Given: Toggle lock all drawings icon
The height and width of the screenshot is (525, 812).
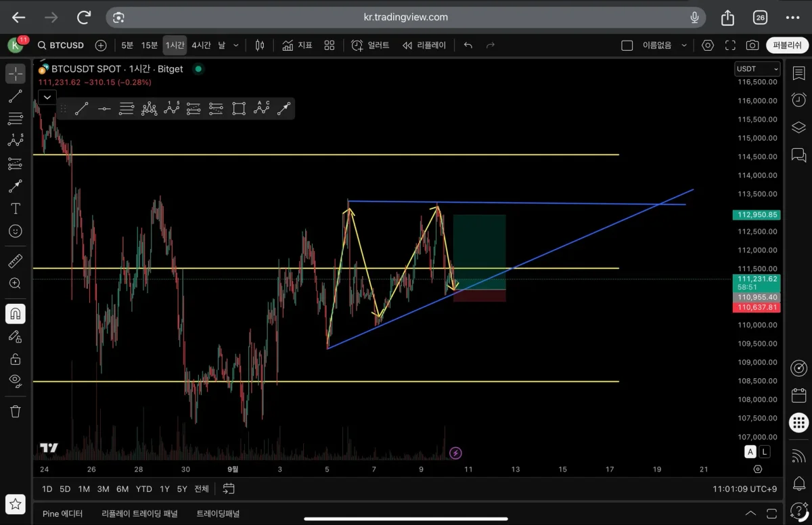Looking at the screenshot, I should 16,359.
